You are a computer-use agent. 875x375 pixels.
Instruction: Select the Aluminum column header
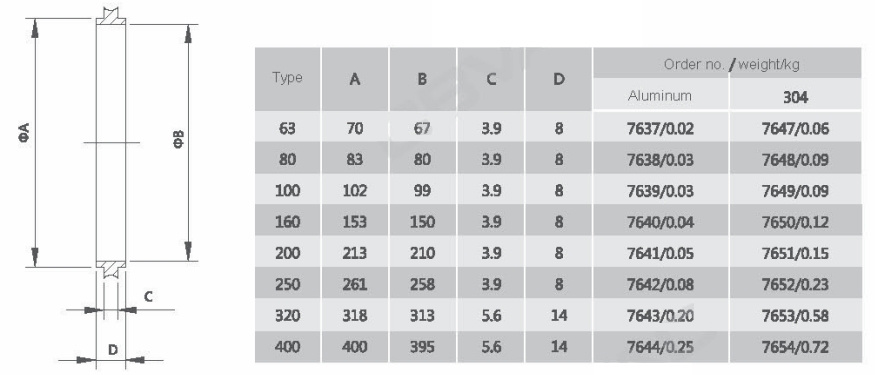coord(660,95)
